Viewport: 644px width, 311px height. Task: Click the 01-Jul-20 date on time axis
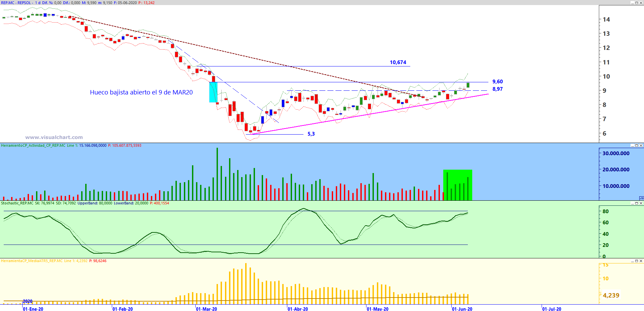tap(552, 309)
